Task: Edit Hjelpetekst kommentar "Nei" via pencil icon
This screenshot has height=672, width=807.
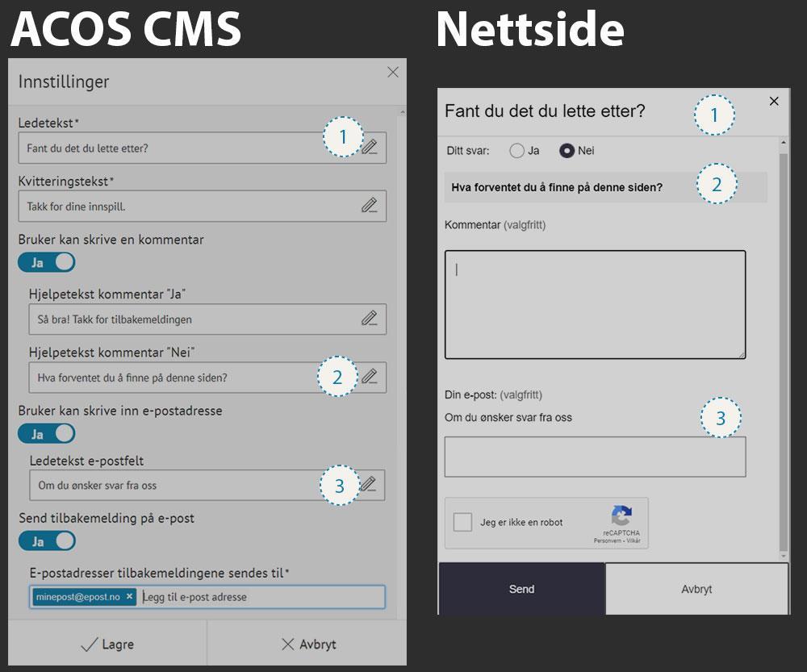Action: coord(369,377)
